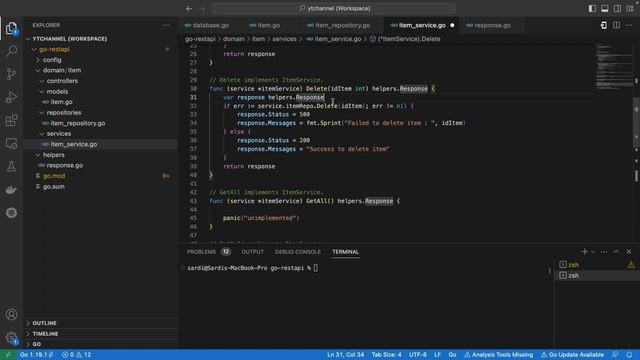Switch to the item_repository.go tab
The image size is (640, 360).
[339, 25]
